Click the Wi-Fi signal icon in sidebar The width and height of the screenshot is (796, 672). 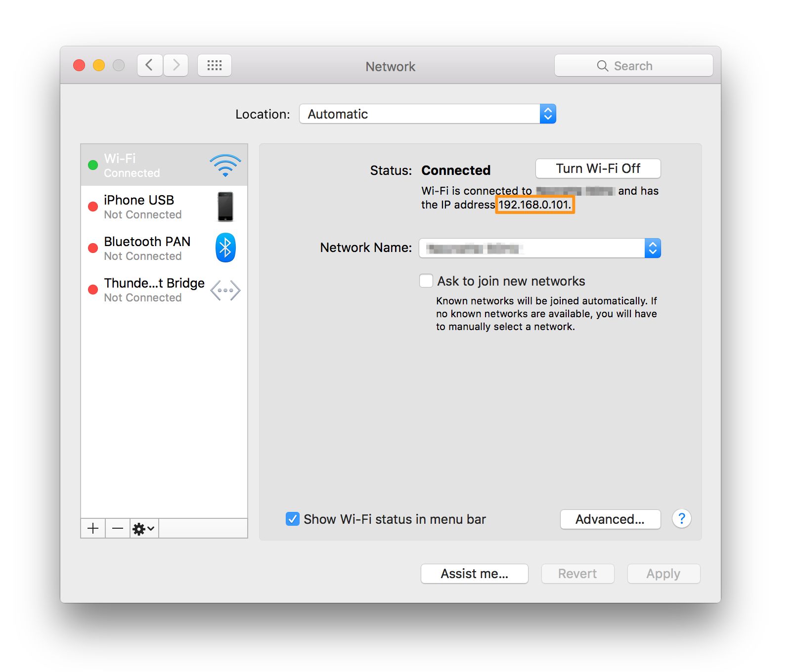click(225, 165)
